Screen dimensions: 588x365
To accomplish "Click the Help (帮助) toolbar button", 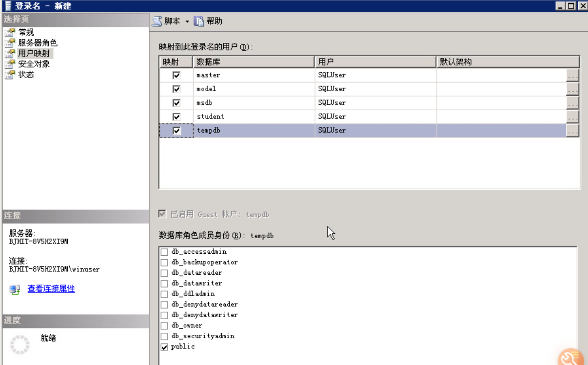I will tap(208, 21).
